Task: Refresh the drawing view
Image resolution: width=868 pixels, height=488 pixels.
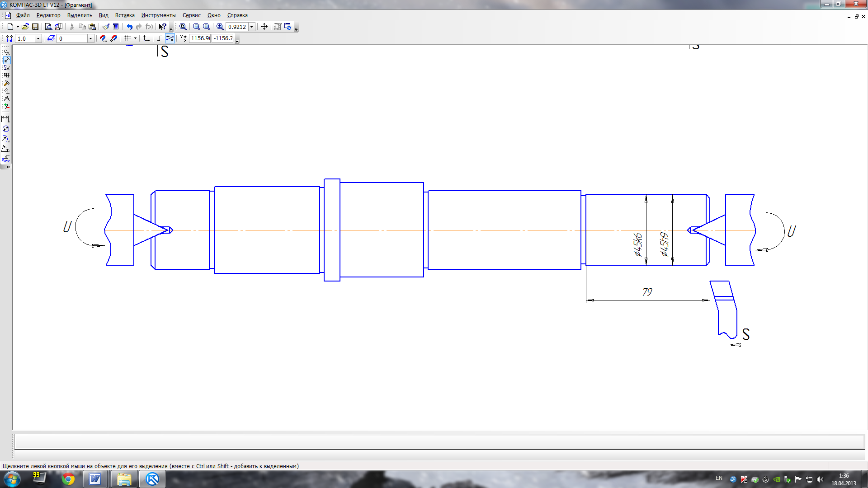Action: pyautogui.click(x=288, y=27)
